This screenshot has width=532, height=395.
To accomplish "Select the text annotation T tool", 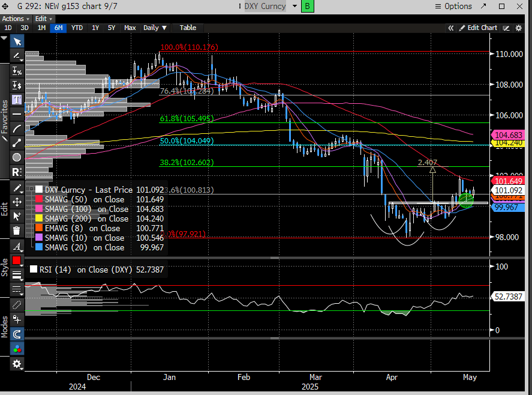I will (x=17, y=100).
